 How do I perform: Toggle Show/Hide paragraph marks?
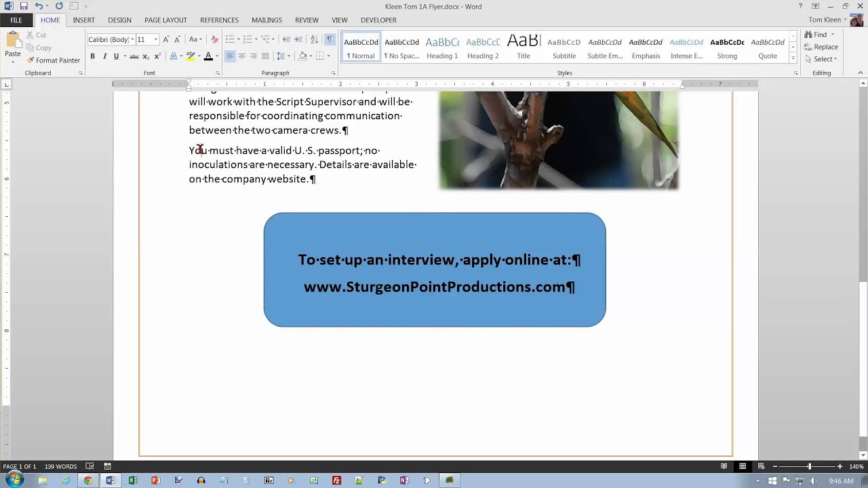tap(330, 39)
